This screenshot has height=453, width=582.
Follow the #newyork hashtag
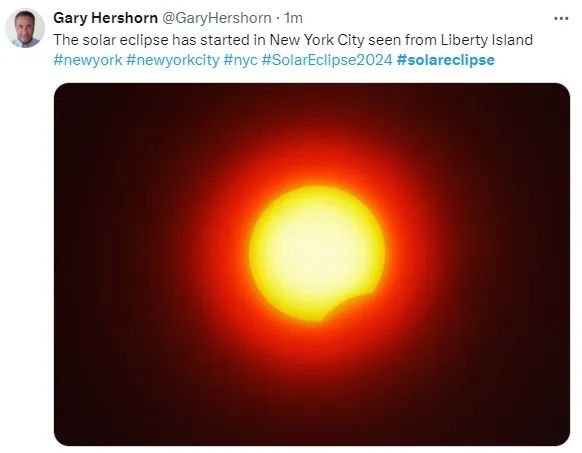click(x=88, y=60)
